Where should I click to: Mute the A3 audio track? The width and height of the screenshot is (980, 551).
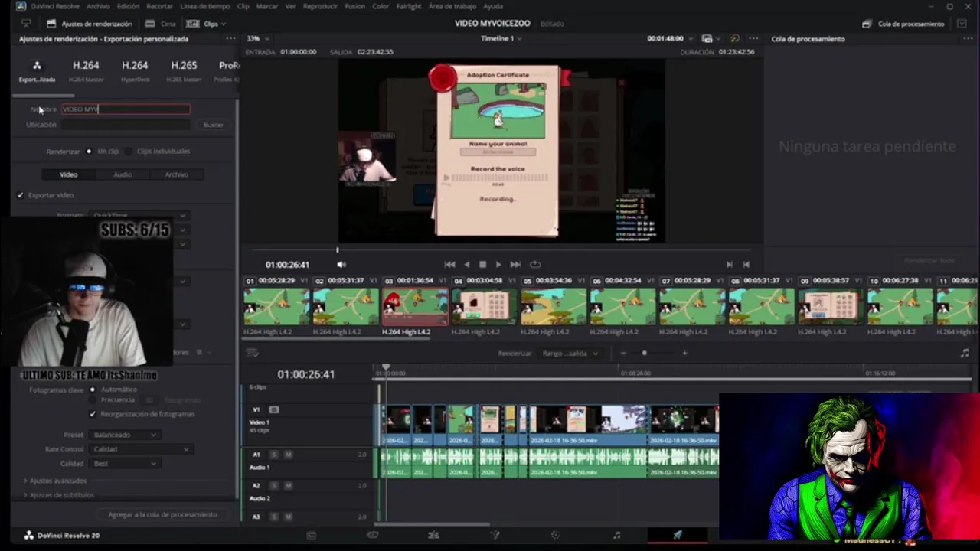288,517
